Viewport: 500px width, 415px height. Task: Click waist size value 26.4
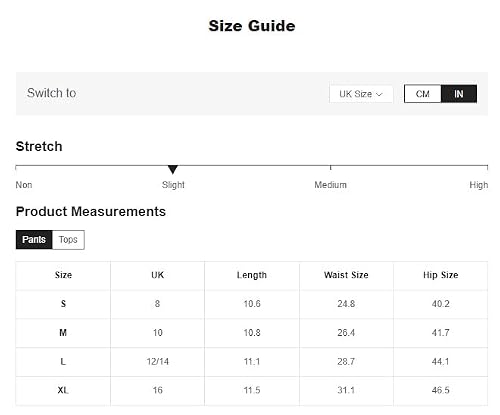[346, 333]
